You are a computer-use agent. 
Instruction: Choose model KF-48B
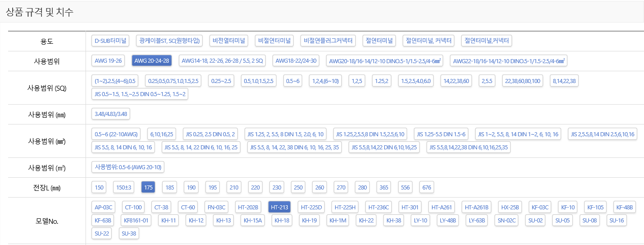click(625, 208)
